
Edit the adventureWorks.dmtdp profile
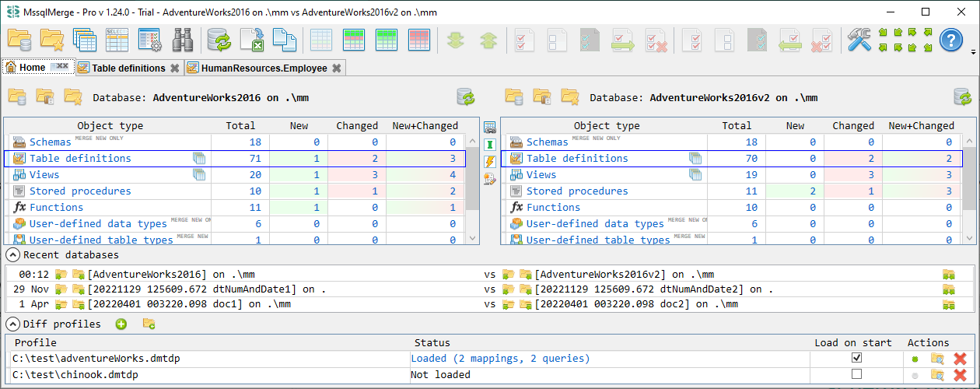[937, 359]
